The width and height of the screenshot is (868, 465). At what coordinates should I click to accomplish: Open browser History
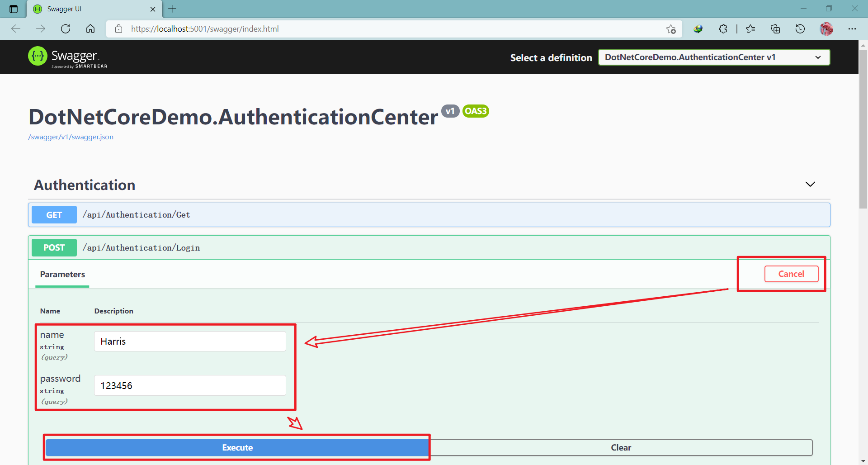pos(800,29)
